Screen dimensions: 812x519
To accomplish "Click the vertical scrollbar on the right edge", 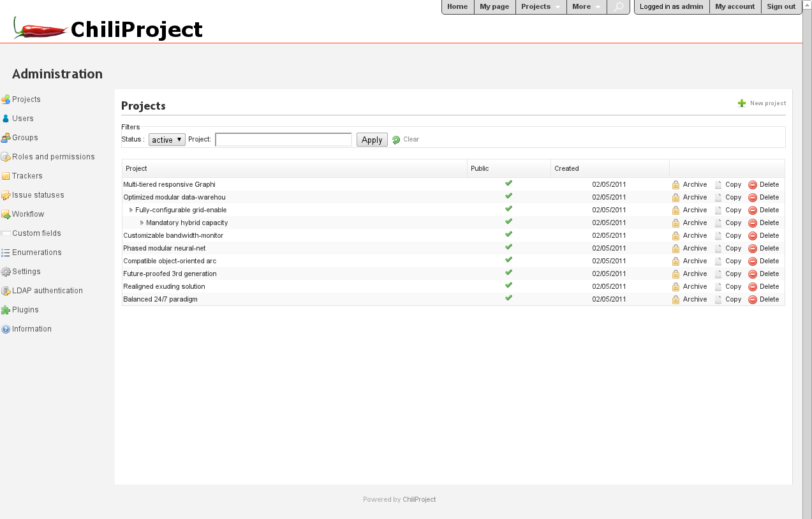I will click(807, 255).
